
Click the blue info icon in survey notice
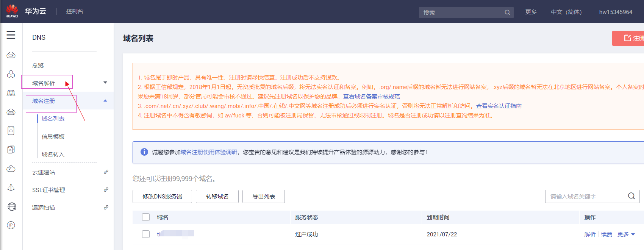coord(144,152)
